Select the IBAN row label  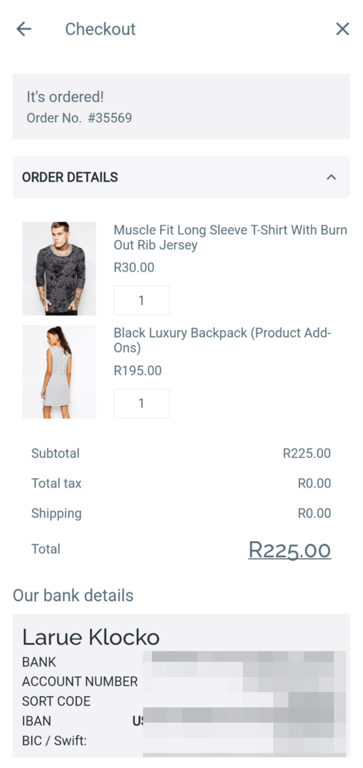(x=37, y=721)
